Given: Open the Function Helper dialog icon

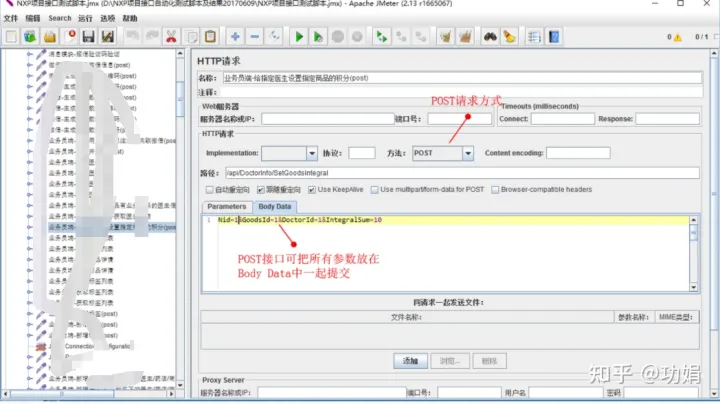Looking at the screenshot, I should coord(534,37).
